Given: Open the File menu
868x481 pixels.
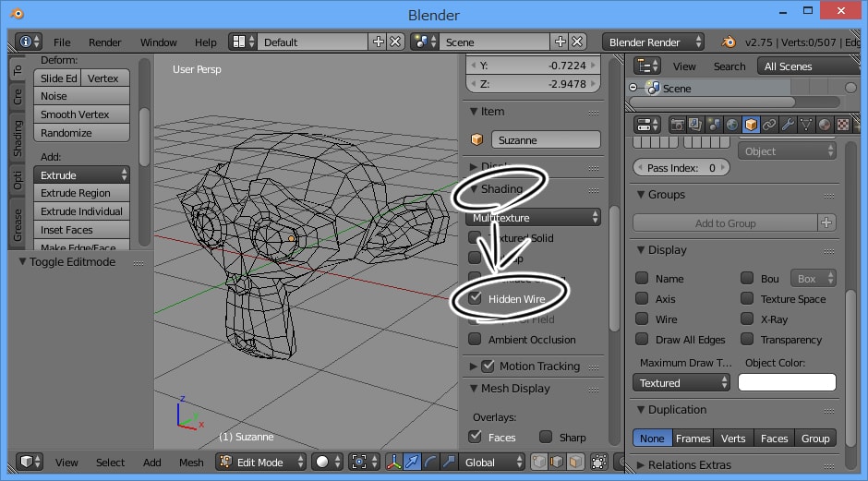Looking at the screenshot, I should (62, 42).
